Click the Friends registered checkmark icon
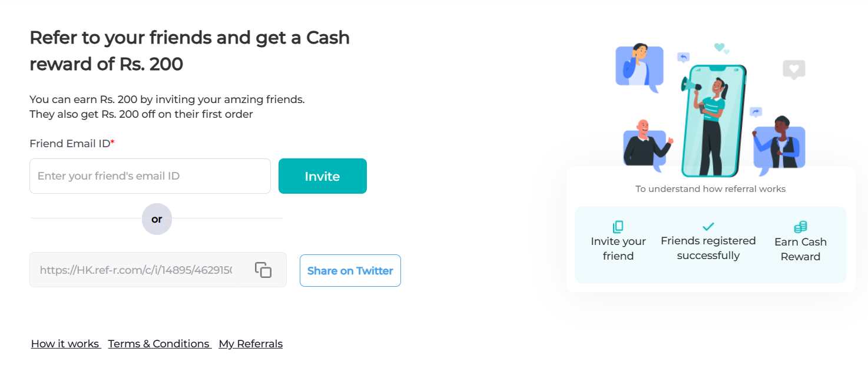The image size is (868, 378). [708, 226]
